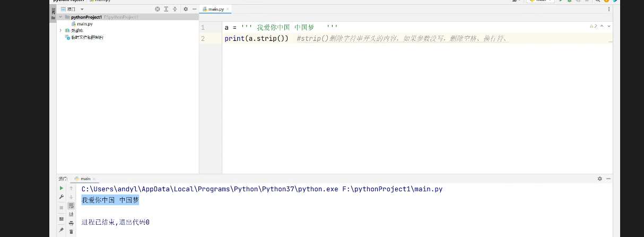Click the warnings indicator showing 2 problems

[593, 26]
